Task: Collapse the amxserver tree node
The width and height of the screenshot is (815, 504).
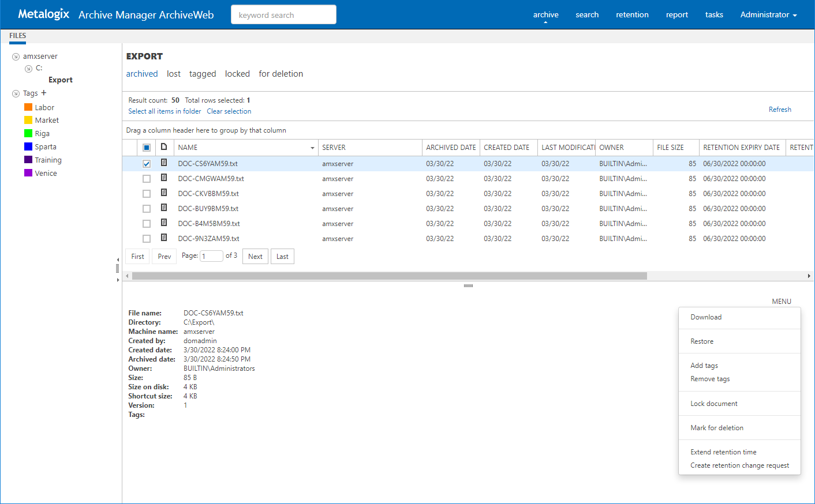Action: (16, 57)
